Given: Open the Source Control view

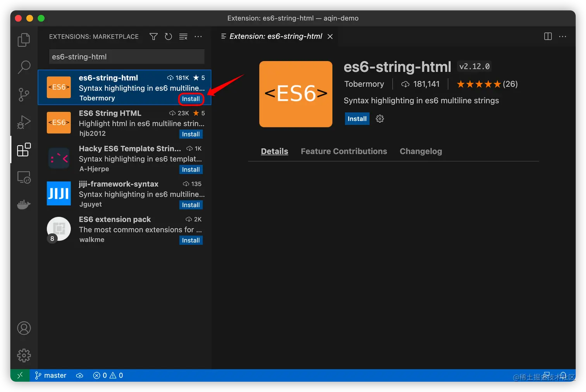Looking at the screenshot, I should pyautogui.click(x=24, y=95).
